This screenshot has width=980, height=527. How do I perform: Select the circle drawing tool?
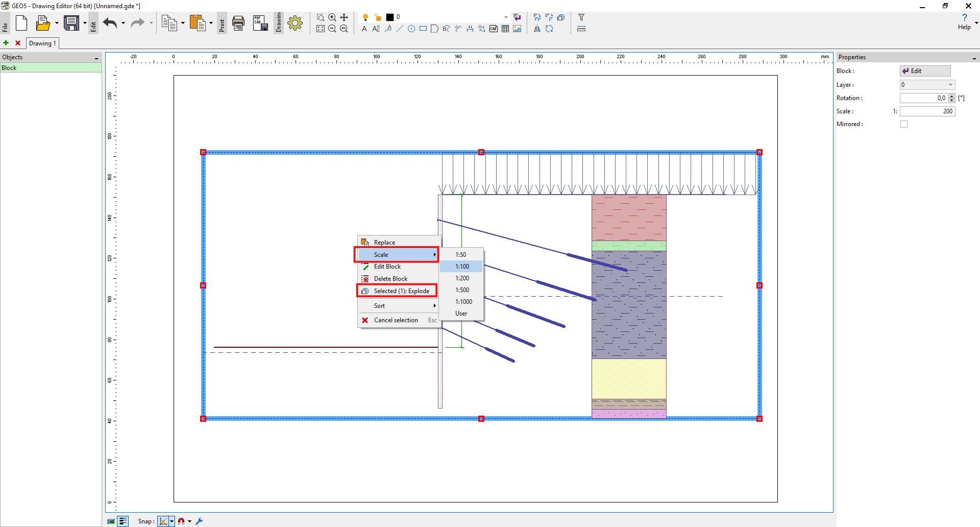pos(411,29)
